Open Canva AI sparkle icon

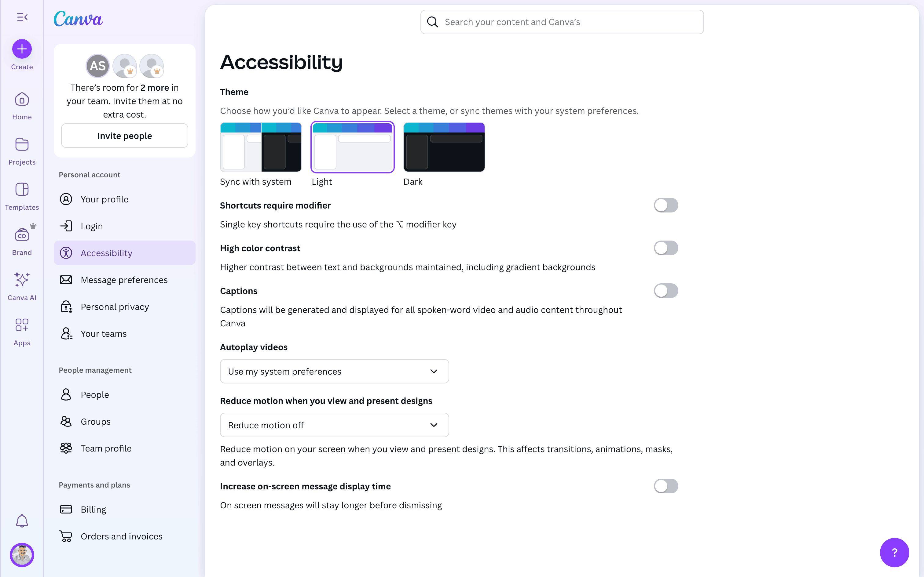pos(22,280)
